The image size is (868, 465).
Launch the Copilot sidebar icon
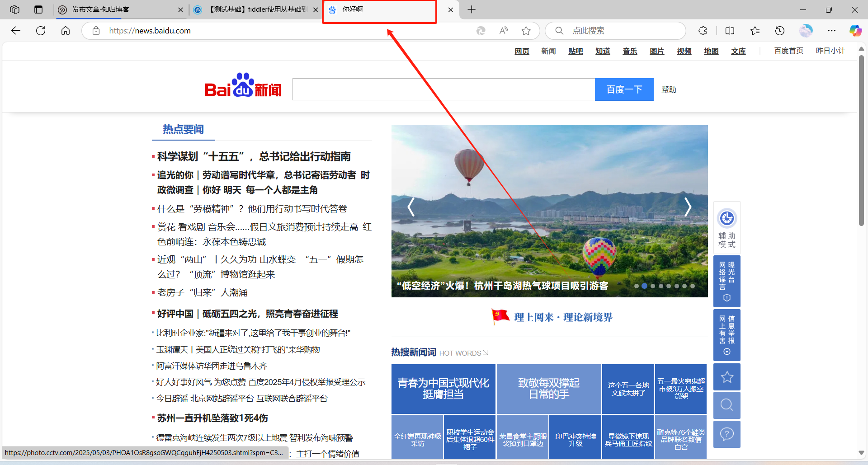click(x=855, y=31)
